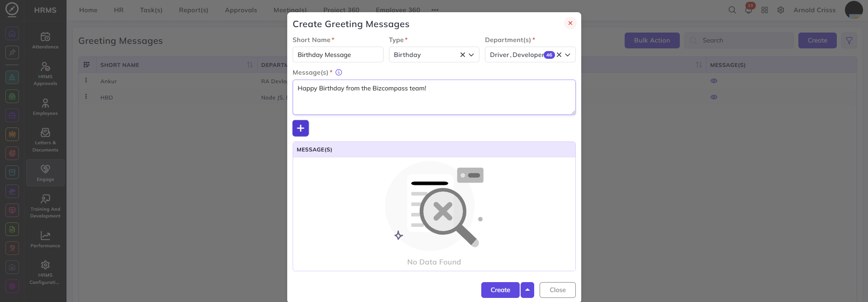This screenshot has width=868, height=302.
Task: Add message with plus button
Action: (x=301, y=128)
